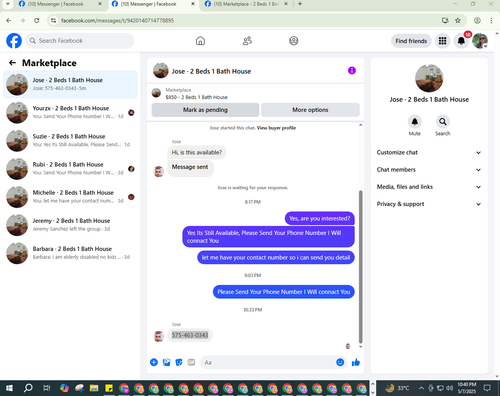Search in conversation magnifier icon
The image size is (500, 396).
443,122
